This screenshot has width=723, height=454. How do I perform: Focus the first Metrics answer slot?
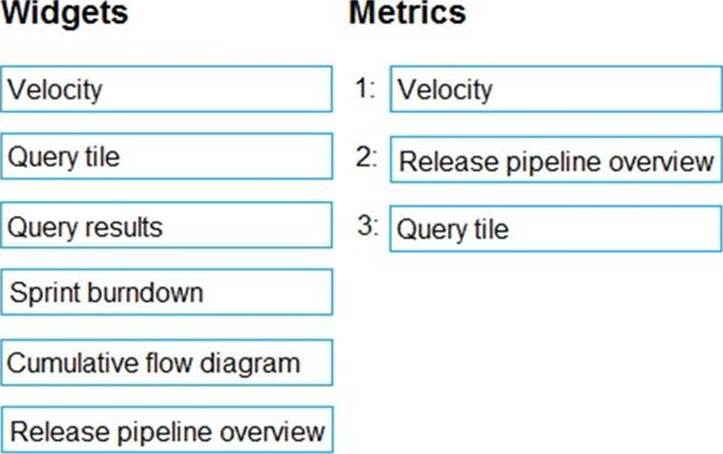click(x=555, y=90)
